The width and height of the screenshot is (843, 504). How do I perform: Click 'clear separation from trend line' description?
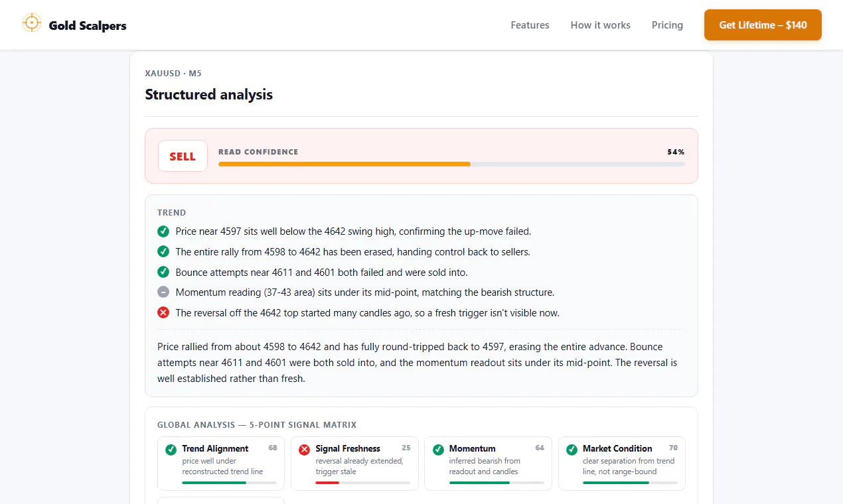tap(629, 466)
